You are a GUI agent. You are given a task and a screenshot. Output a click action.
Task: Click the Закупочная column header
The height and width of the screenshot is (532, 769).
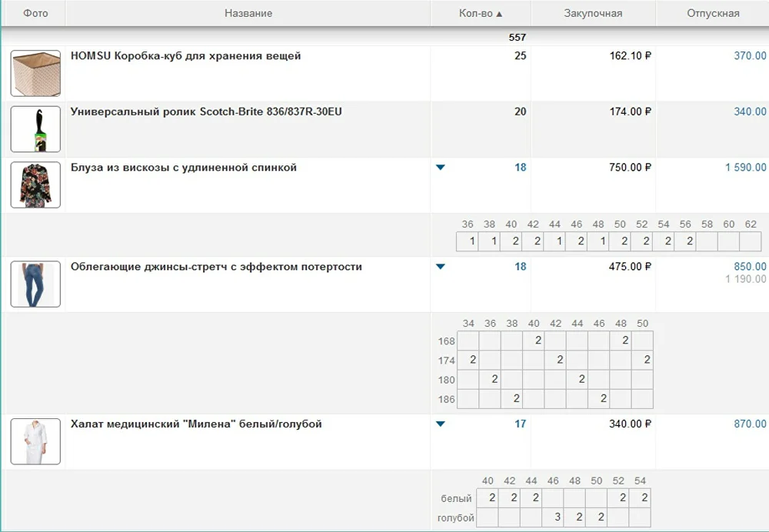593,13
